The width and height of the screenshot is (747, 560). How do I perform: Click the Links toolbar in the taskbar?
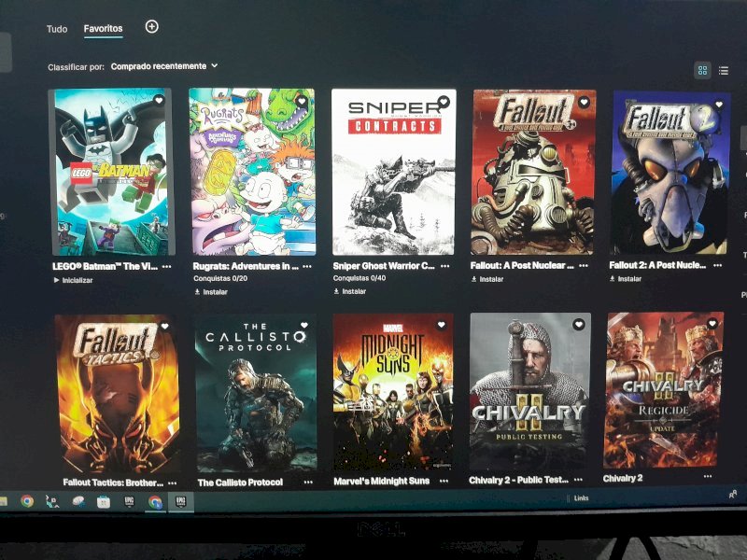click(x=581, y=498)
